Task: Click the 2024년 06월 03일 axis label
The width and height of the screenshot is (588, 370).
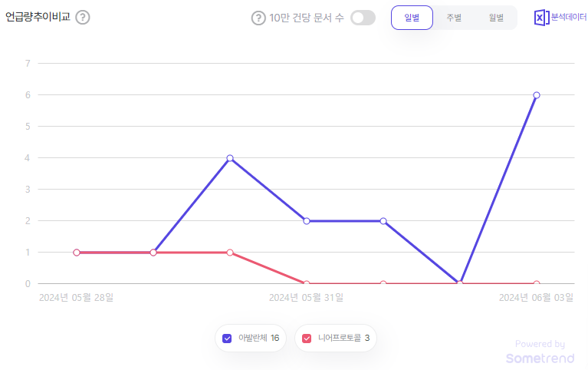Action: pyautogui.click(x=536, y=298)
